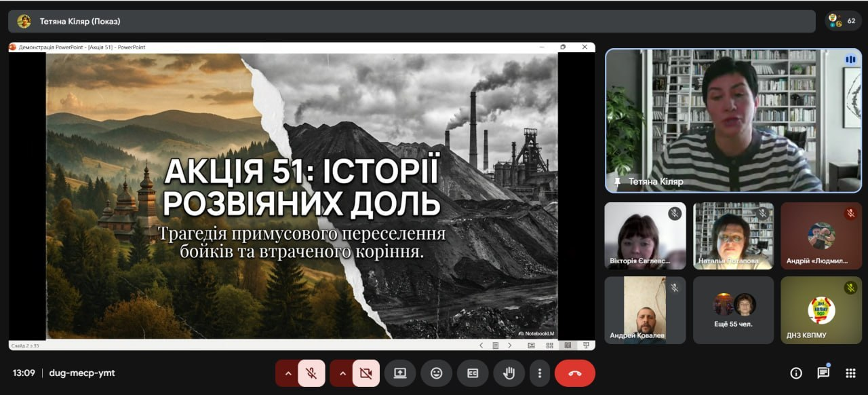Go to the next slide arrow
Viewport: 868px width, 395px height.
[510, 345]
